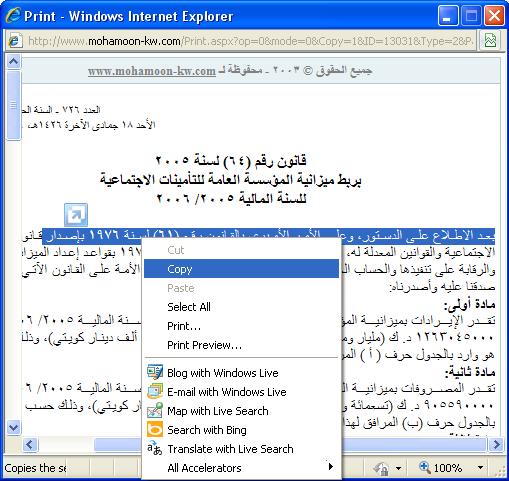Click the magnifier zoom level icon
The image size is (509, 481).
point(425,467)
